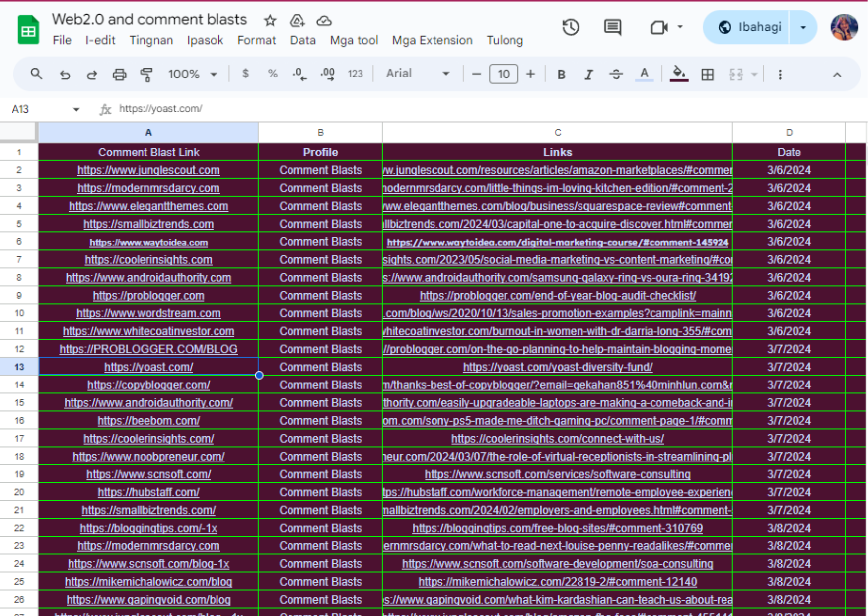868x616 pixels.
Task: Format selection as currency
Action: 245,74
